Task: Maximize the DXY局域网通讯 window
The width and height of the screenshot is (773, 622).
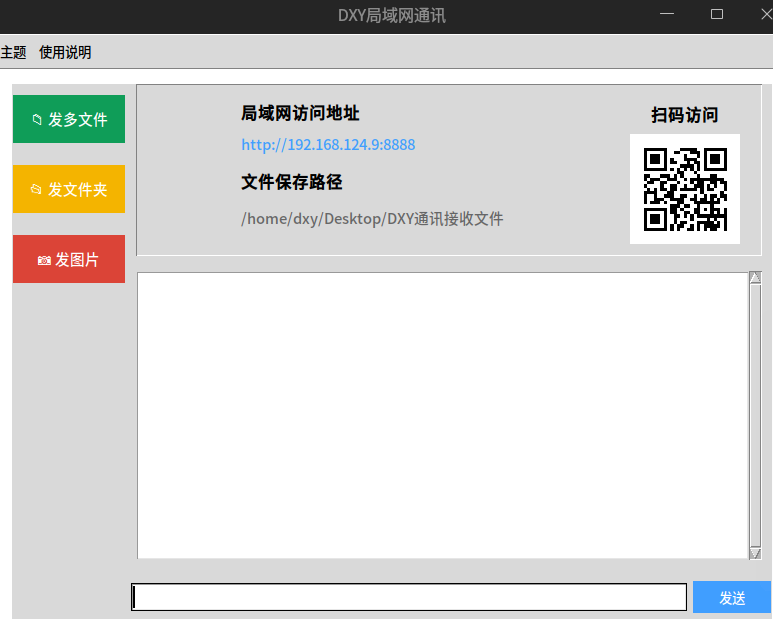Action: [717, 14]
